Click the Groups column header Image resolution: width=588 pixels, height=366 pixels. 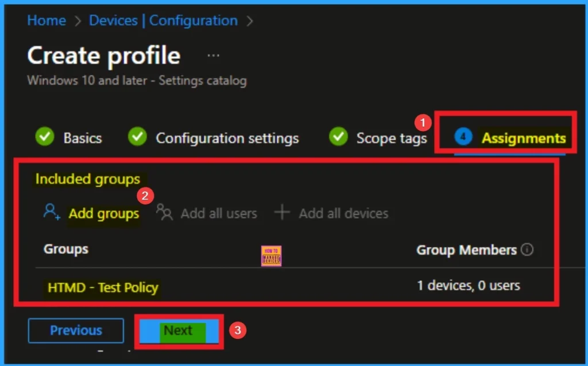66,249
